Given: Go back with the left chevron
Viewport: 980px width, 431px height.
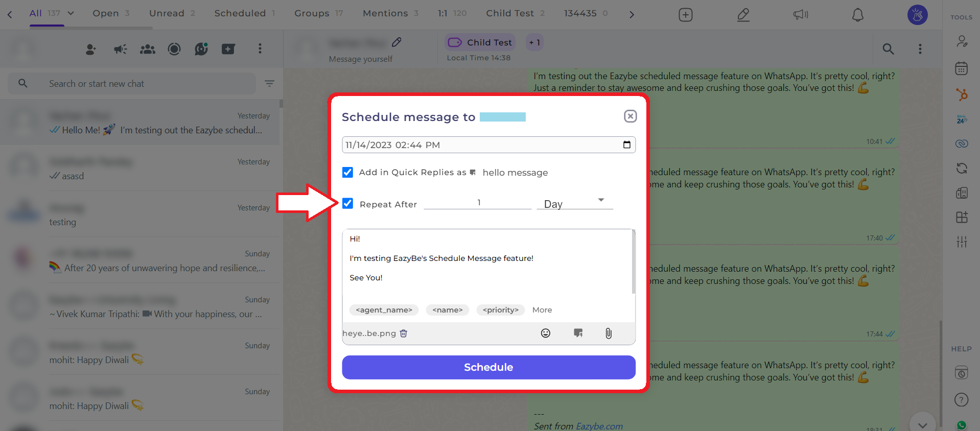Looking at the screenshot, I should (10, 15).
